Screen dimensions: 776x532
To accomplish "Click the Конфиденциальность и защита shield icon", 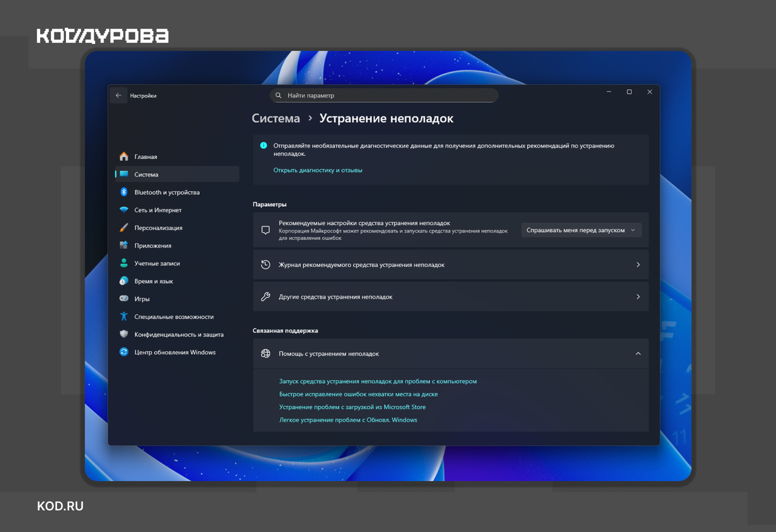I will 124,334.
